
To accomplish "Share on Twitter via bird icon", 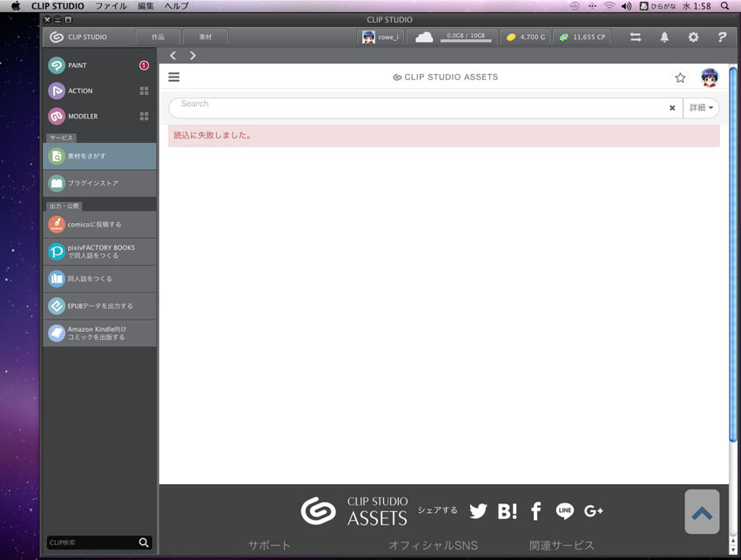I will tap(478, 511).
